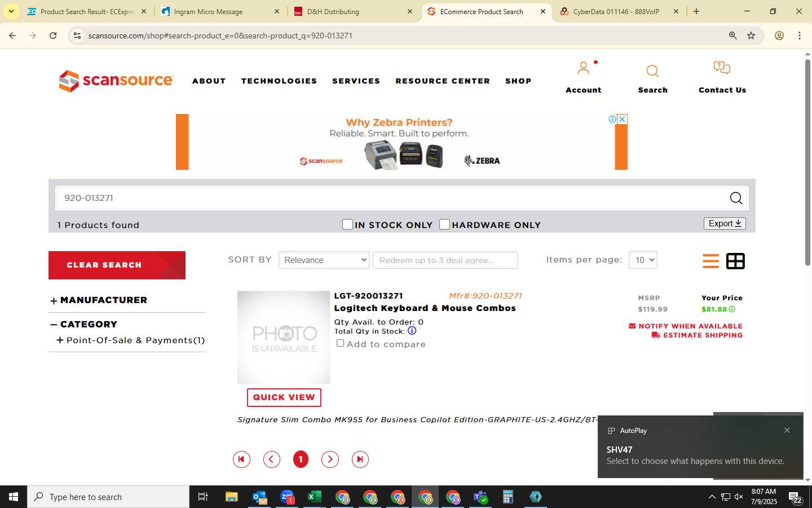Click the browser address bar URL
The image size is (812, 508).
tap(220, 36)
